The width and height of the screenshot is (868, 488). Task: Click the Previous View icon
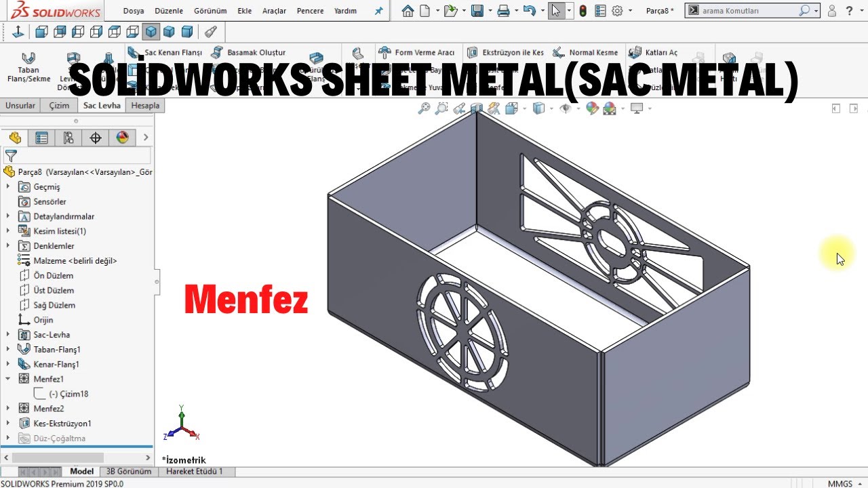pyautogui.click(x=459, y=108)
